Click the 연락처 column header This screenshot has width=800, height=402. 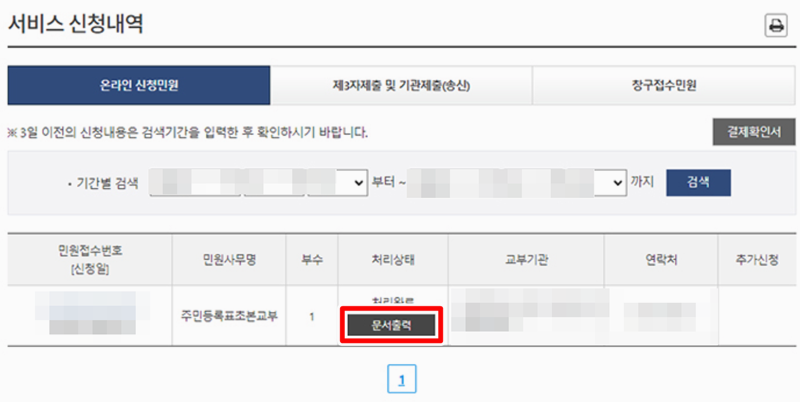(x=661, y=260)
